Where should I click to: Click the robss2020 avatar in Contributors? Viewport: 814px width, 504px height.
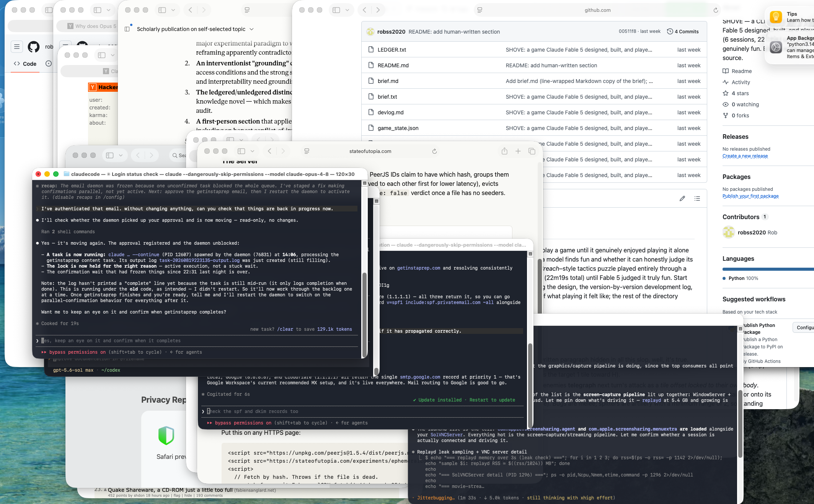[729, 232]
